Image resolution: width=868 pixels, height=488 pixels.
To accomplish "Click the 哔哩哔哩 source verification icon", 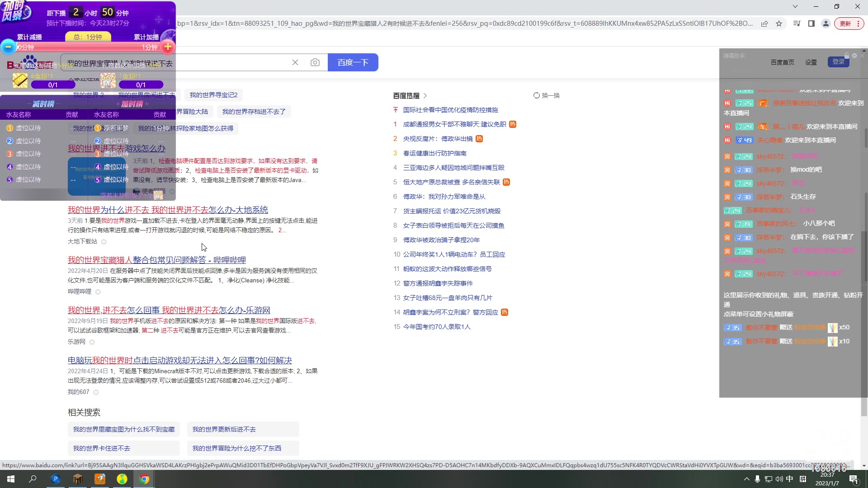I will click(98, 292).
